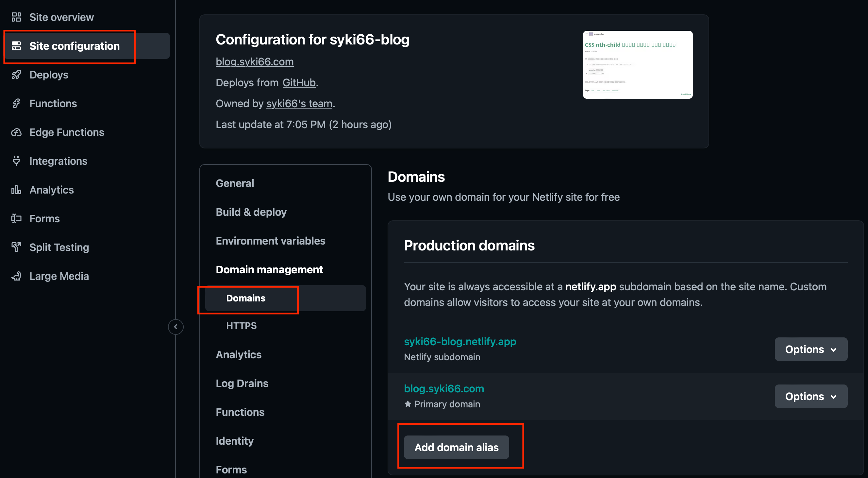Open Identity settings
Screen dimensions: 868x478
[235, 441]
